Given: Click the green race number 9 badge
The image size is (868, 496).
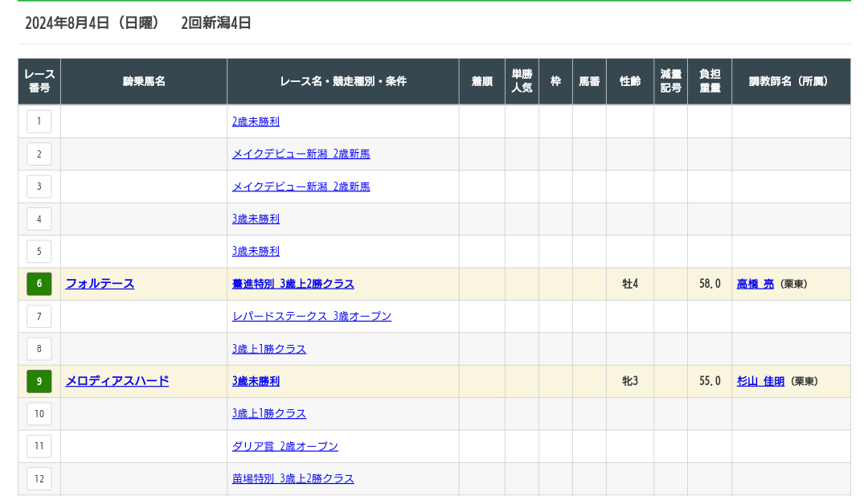Looking at the screenshot, I should [39, 381].
